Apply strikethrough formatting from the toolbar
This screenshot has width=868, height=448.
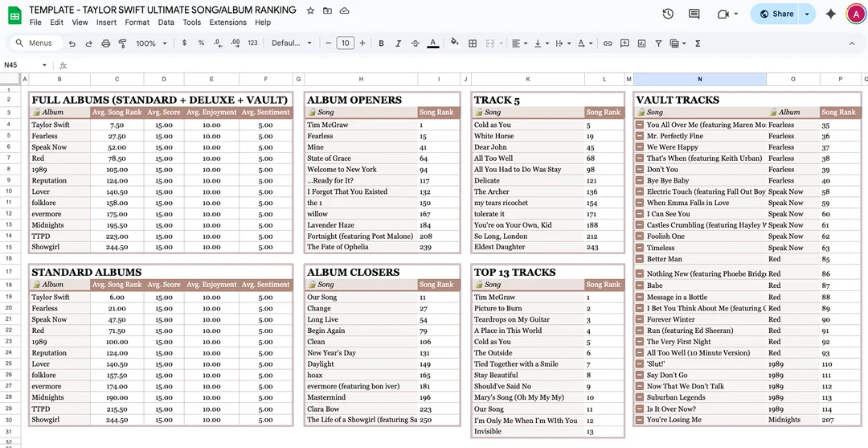(x=415, y=43)
